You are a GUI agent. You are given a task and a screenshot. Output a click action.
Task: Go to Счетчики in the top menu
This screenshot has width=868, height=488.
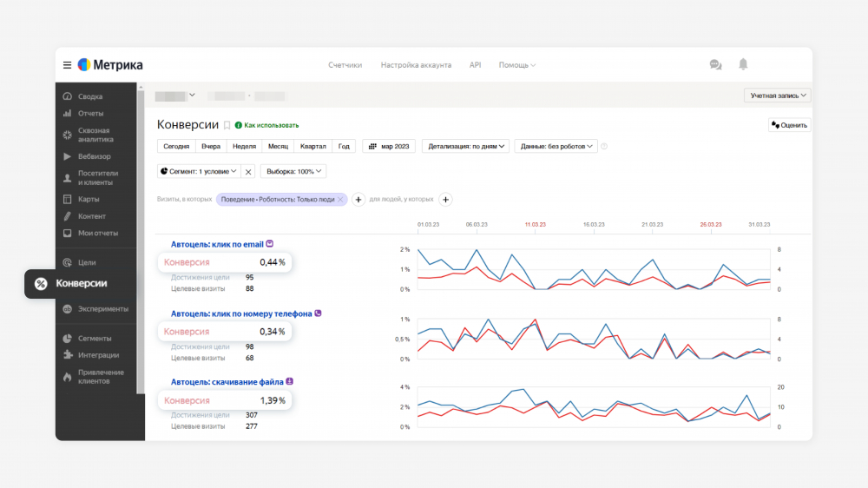click(345, 65)
